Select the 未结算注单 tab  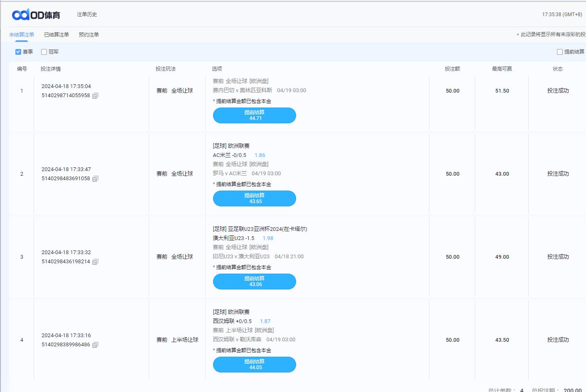[22, 35]
